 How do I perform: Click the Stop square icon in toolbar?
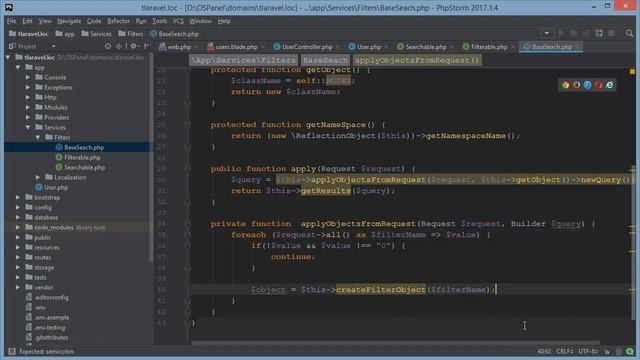click(x=611, y=33)
